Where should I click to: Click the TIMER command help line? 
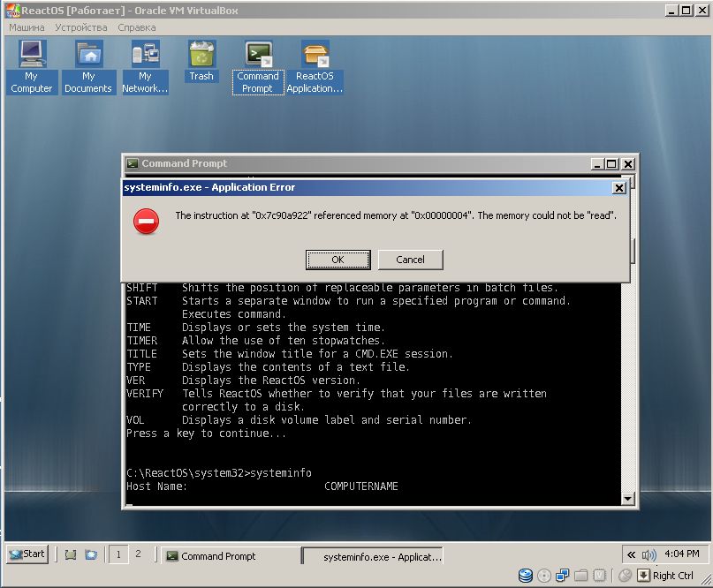[x=255, y=341]
